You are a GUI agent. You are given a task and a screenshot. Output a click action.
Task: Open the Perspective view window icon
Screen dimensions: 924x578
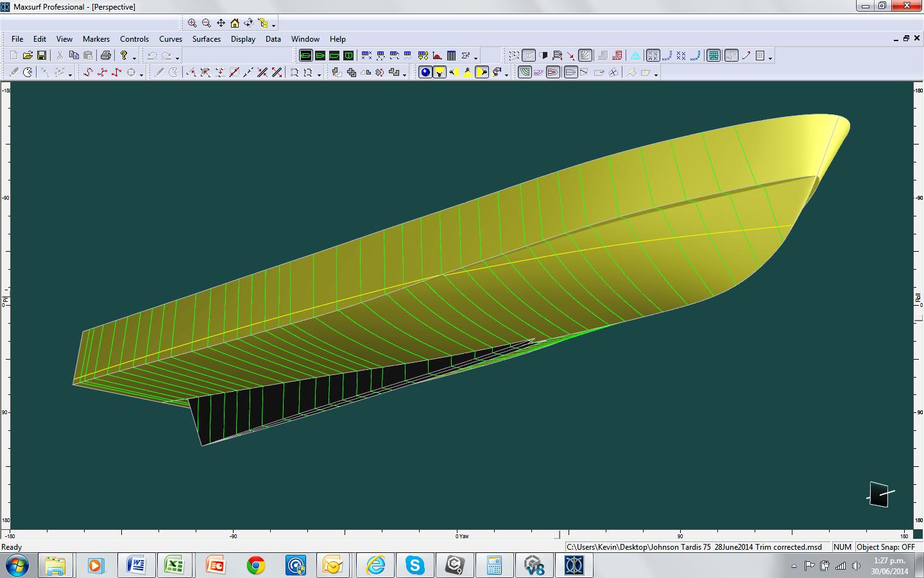306,56
